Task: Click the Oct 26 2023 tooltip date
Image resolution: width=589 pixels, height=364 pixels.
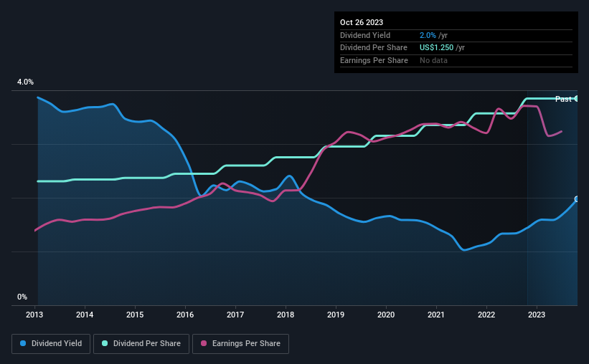Action: tap(362, 22)
